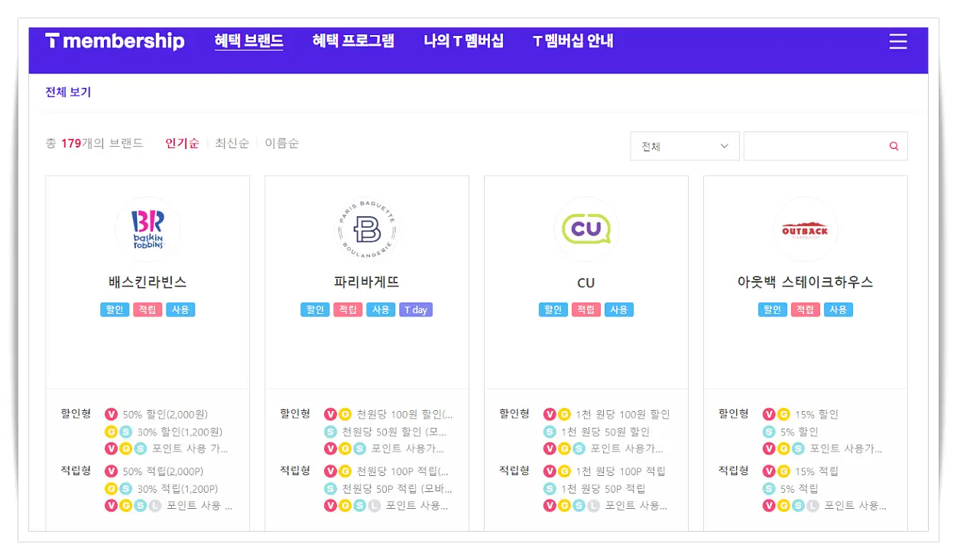This screenshot has width=957, height=560.
Task: Select the 나의 T 멤버십 menu item
Action: (x=463, y=40)
